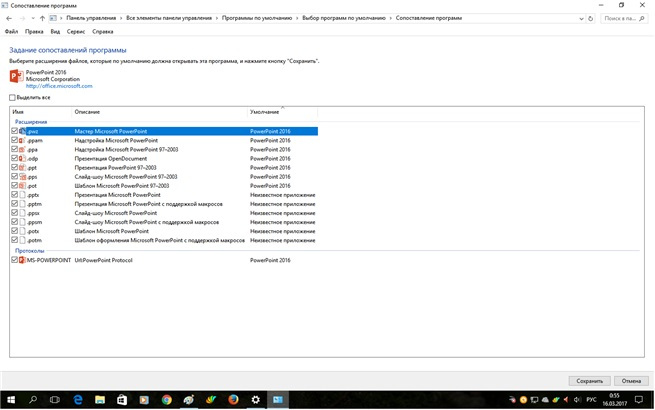Click the volume speaker tray icon
The height and width of the screenshot is (410, 655).
(x=577, y=400)
